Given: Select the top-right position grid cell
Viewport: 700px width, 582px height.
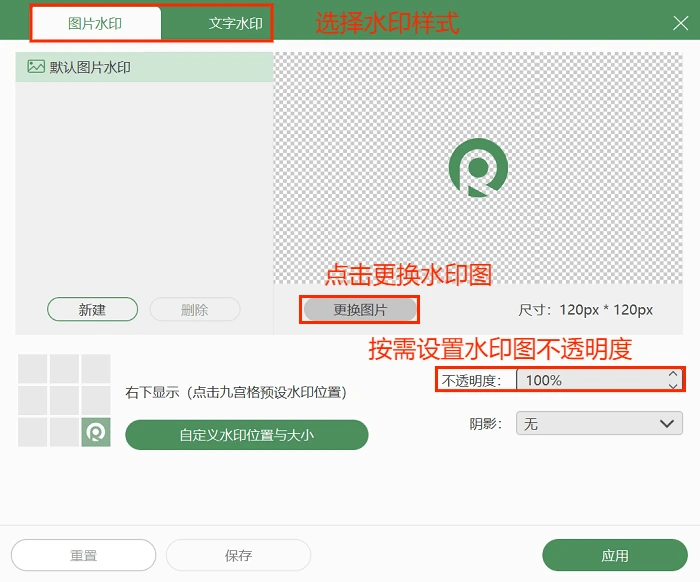Looking at the screenshot, I should point(96,369).
